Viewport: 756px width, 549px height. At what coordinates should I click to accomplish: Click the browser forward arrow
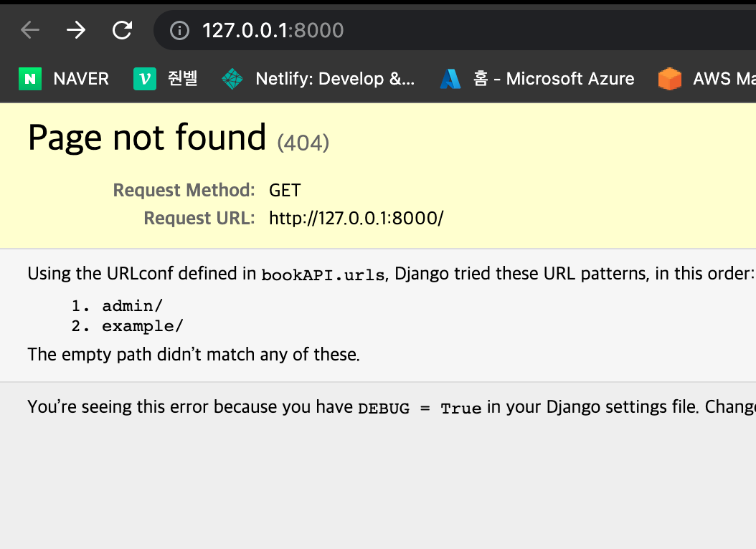[x=76, y=30]
